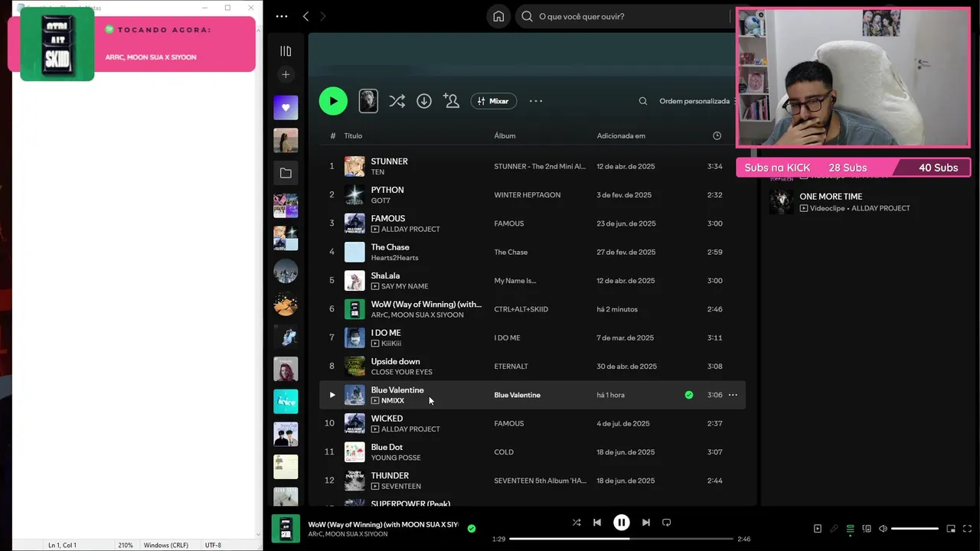This screenshot has height=551, width=980.
Task: Toggle the Now Playing view icon
Action: pos(818,529)
